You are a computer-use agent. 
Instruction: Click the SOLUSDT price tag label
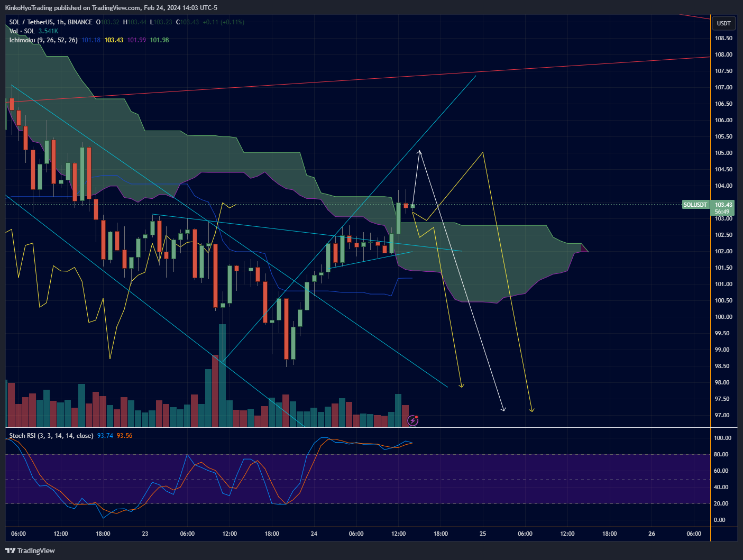(695, 205)
